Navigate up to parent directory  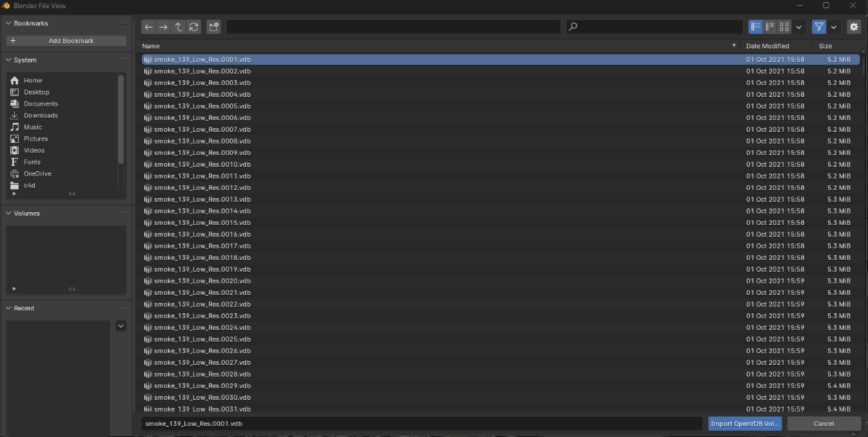[179, 27]
